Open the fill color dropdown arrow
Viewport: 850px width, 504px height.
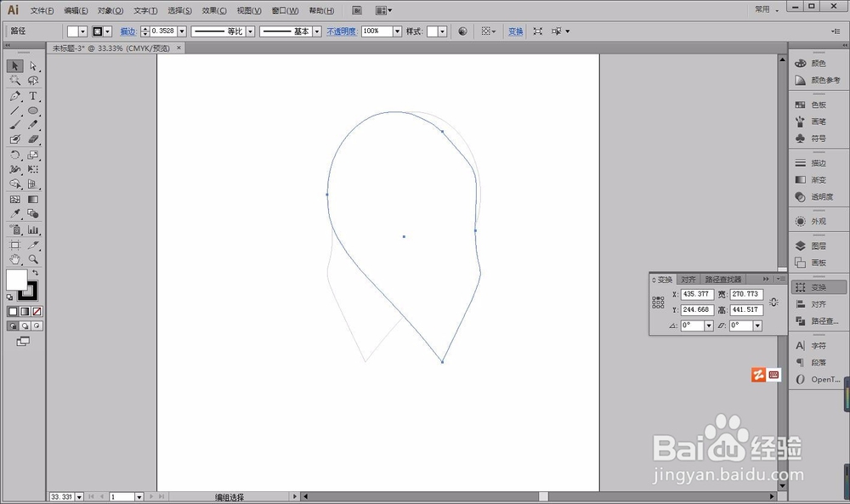click(x=83, y=32)
